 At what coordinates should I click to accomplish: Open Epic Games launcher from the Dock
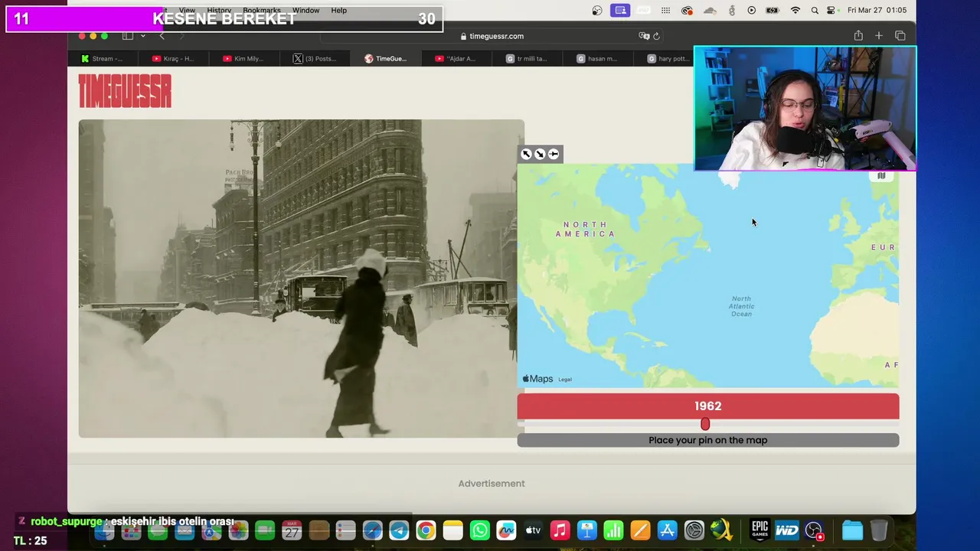[759, 530]
